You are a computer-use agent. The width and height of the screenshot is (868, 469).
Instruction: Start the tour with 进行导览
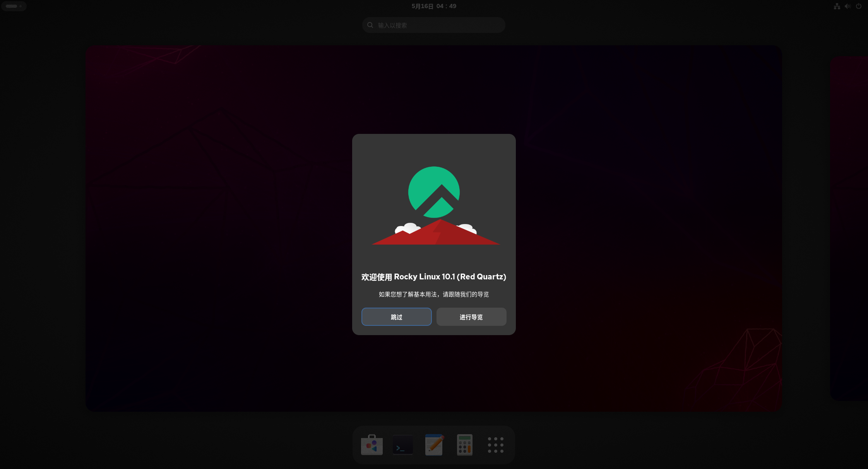point(471,317)
